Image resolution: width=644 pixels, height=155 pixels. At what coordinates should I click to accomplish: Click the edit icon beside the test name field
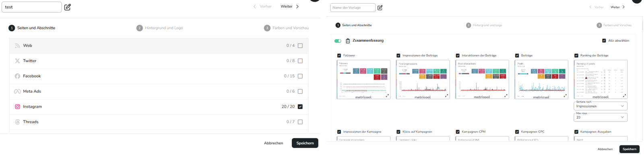click(x=68, y=7)
